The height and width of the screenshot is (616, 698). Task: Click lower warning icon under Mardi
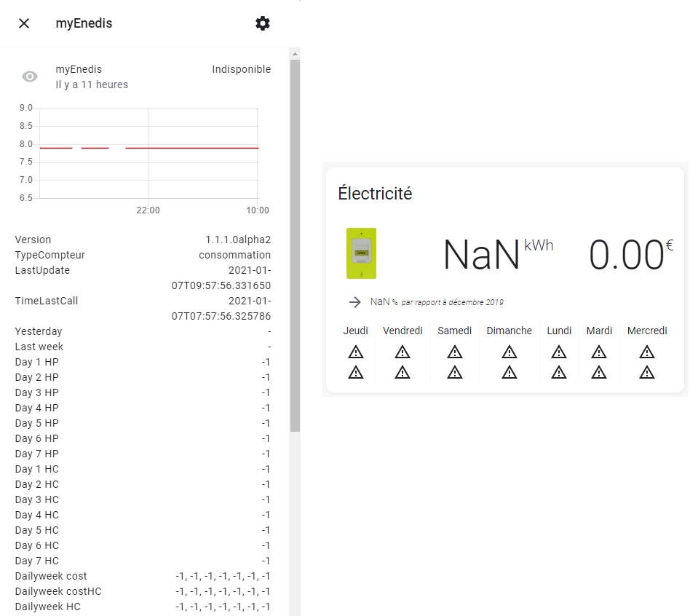[599, 372]
